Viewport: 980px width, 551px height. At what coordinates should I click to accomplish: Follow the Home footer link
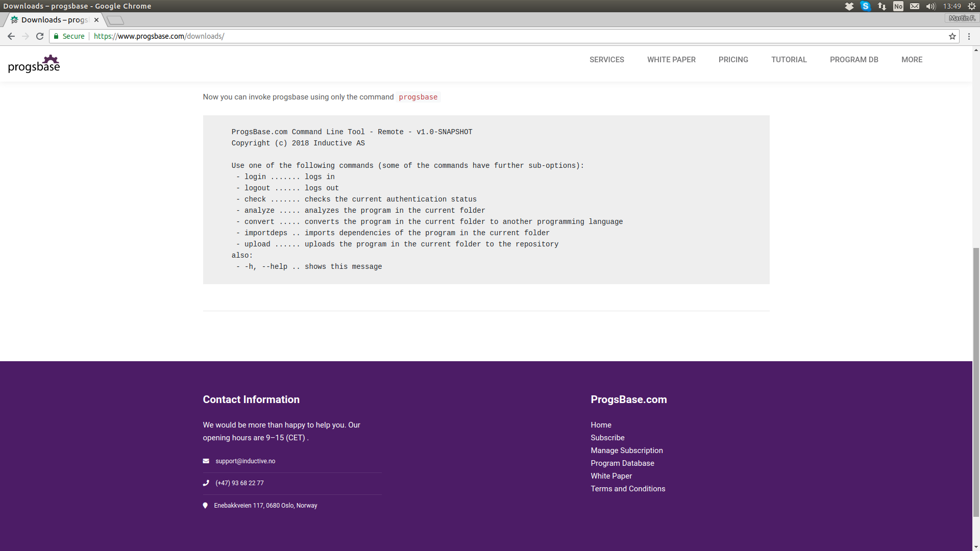tap(601, 425)
